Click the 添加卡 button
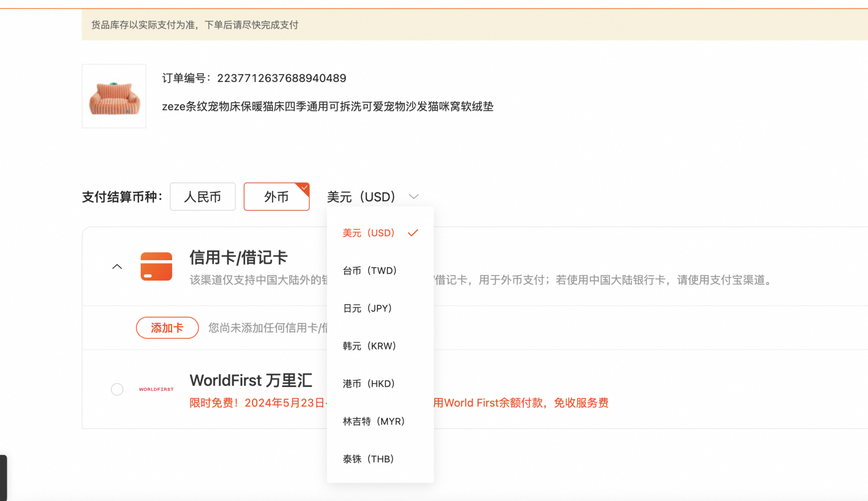This screenshot has width=868, height=501. 167,328
